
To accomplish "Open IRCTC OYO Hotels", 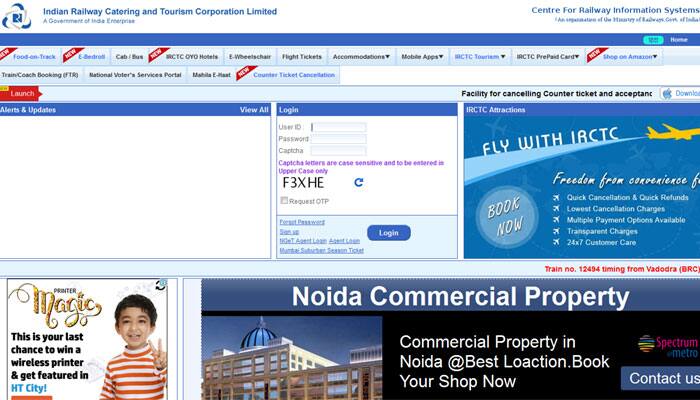I will pos(192,57).
